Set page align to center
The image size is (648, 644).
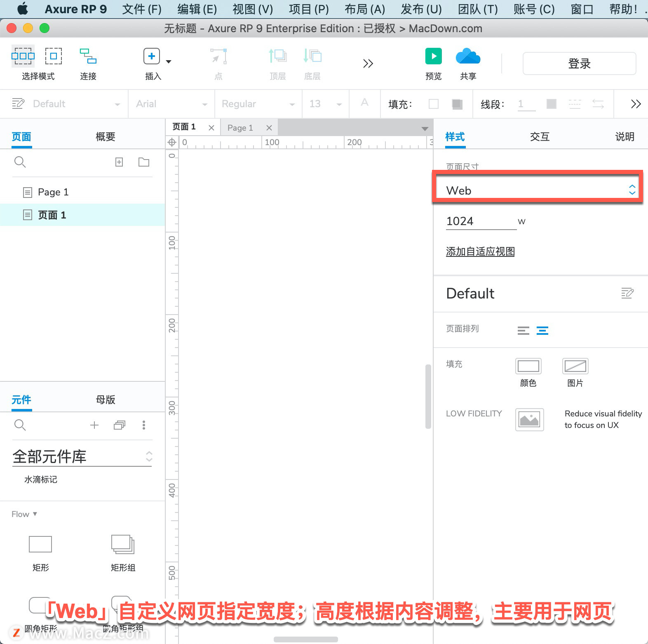[542, 330]
